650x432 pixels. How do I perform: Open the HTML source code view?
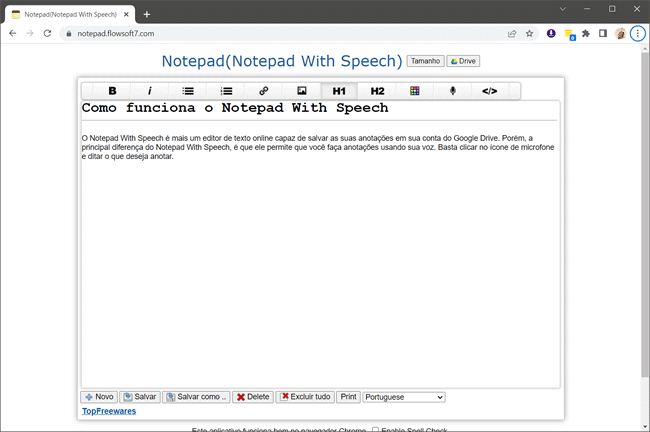[x=490, y=91]
